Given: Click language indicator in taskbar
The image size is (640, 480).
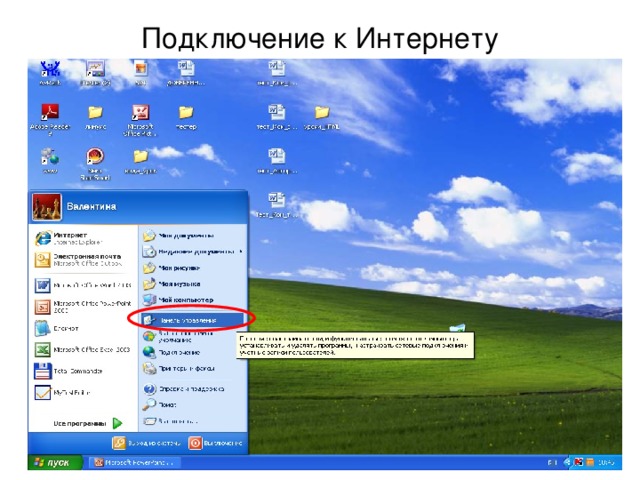Looking at the screenshot, I should tap(552, 462).
